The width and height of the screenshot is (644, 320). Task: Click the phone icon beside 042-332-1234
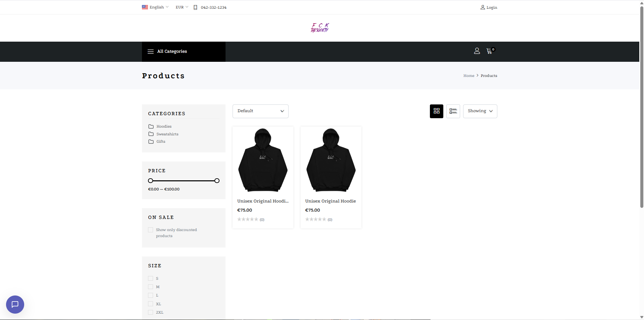(x=195, y=7)
